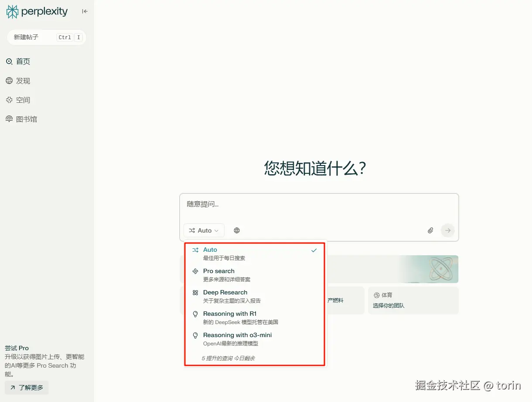The width and height of the screenshot is (532, 402).
Task: Choose Pro search from the mode list
Action: click(255, 275)
